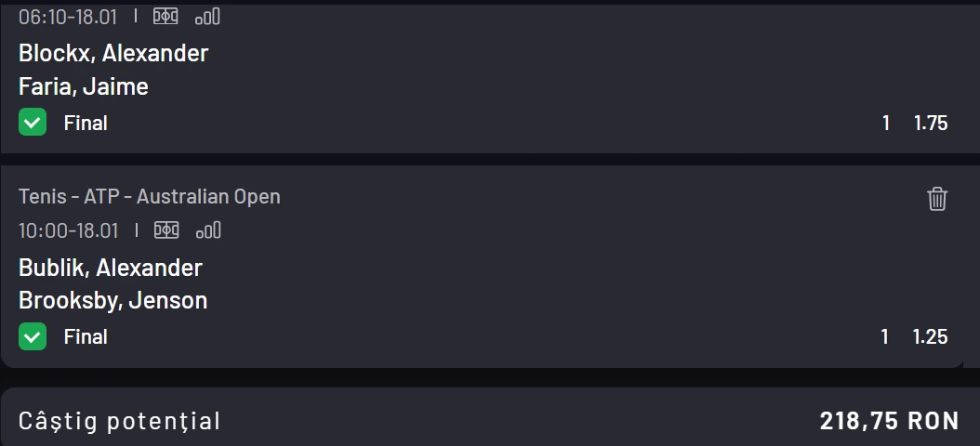Image resolution: width=980 pixels, height=446 pixels.
Task: Open live match tracker for Blockx vs Faria
Action: point(166,17)
